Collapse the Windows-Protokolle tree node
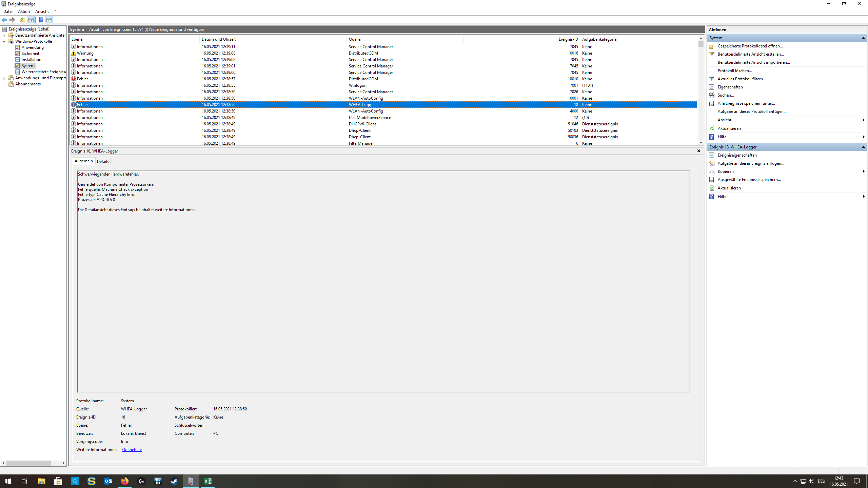Image resolution: width=868 pixels, height=488 pixels. (4, 41)
